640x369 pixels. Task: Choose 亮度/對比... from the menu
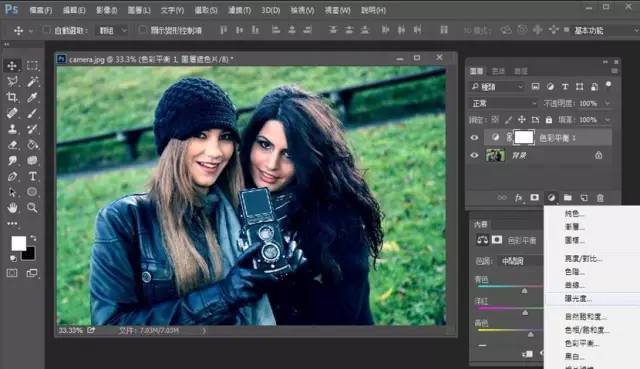[x=583, y=258]
